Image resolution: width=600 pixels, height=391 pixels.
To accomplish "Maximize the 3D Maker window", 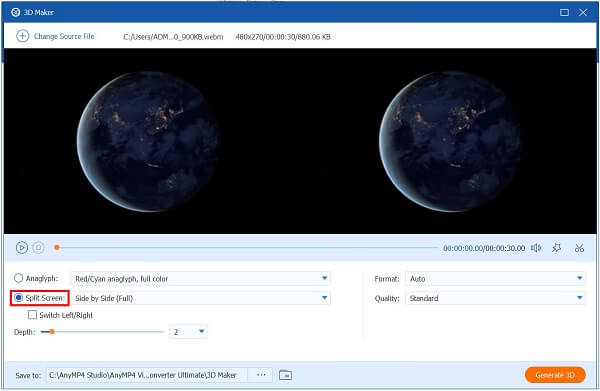I will (564, 12).
